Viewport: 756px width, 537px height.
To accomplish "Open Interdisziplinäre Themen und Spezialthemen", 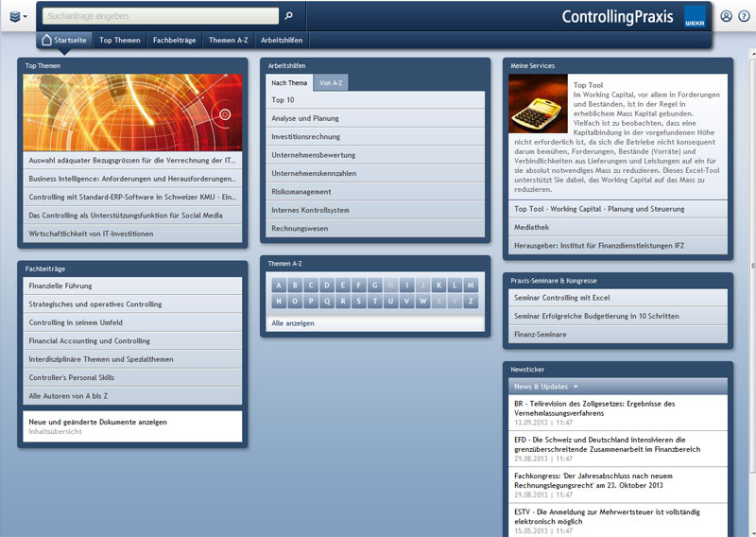I will click(132, 359).
